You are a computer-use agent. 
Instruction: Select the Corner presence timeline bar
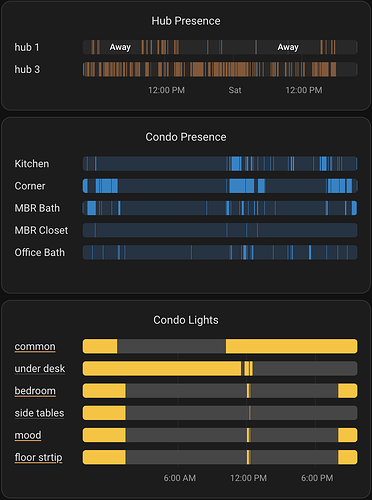pos(220,186)
